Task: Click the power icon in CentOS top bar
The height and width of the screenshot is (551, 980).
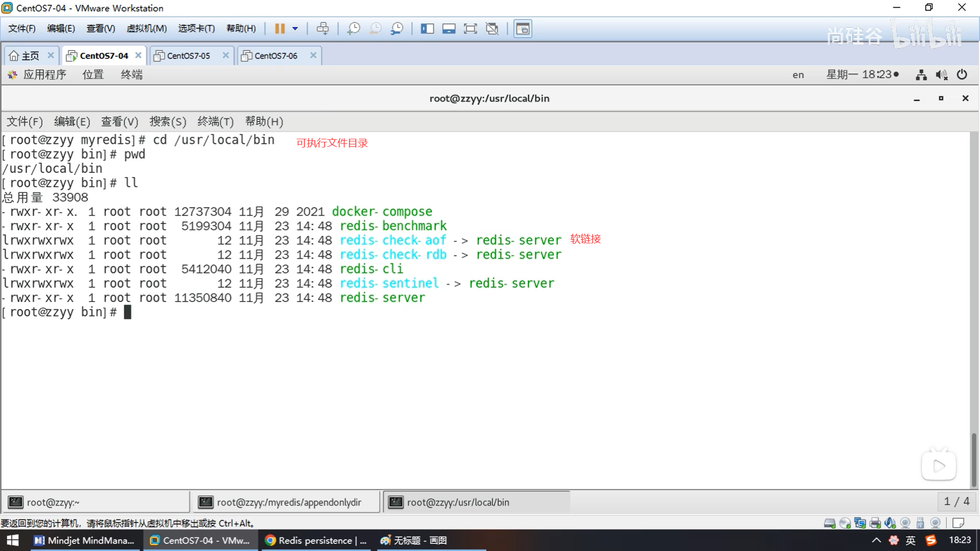Action: pyautogui.click(x=962, y=75)
